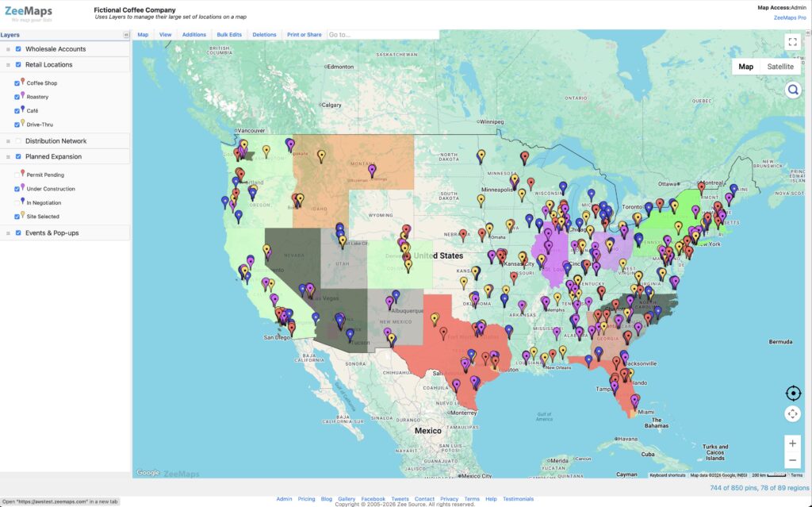Click the fullscreen icon on the map
The image size is (812, 507).
click(792, 40)
